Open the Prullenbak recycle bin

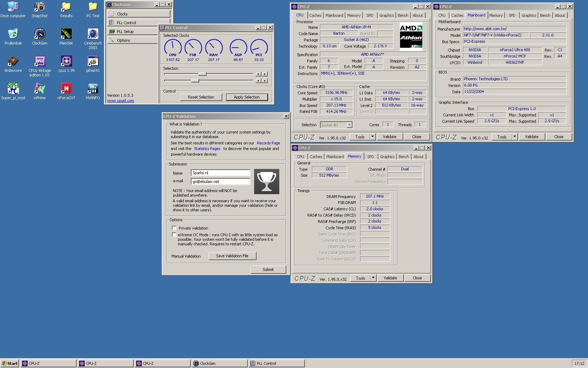[13, 37]
